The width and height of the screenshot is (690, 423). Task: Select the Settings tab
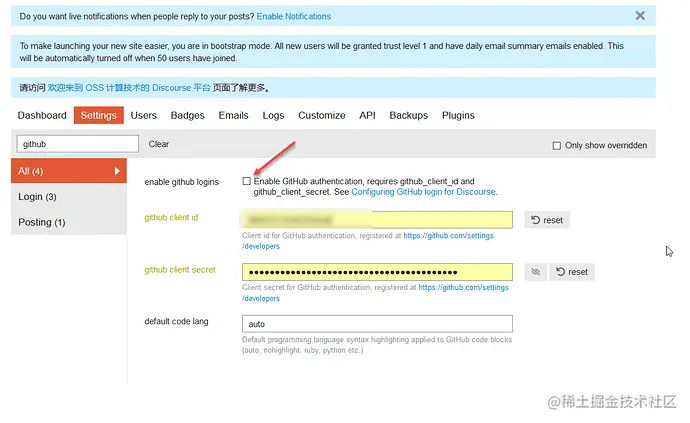pos(99,115)
